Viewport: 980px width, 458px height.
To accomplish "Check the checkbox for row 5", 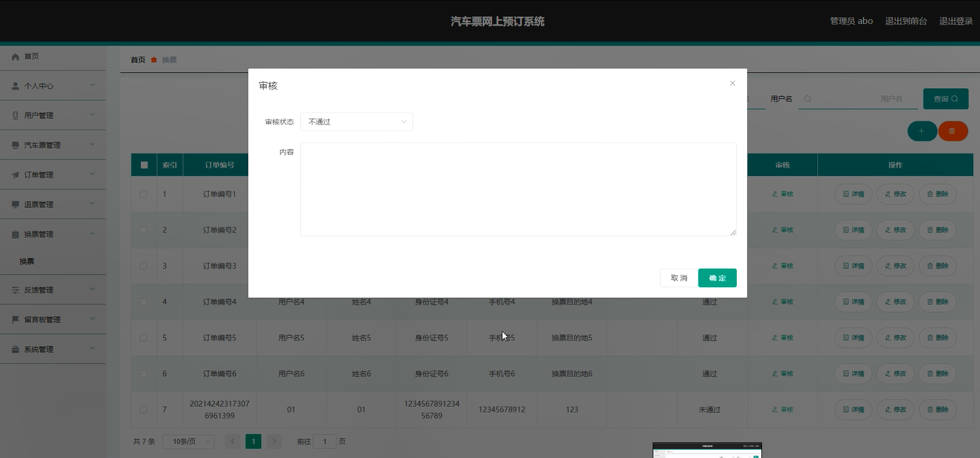I will click(x=144, y=338).
